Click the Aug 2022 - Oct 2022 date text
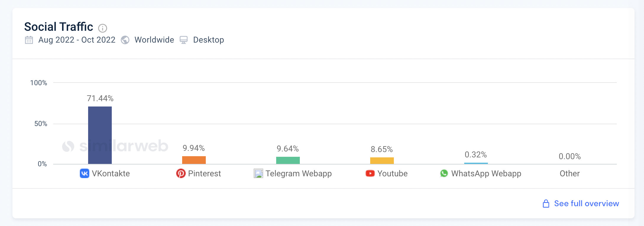644x226 pixels. pos(77,40)
